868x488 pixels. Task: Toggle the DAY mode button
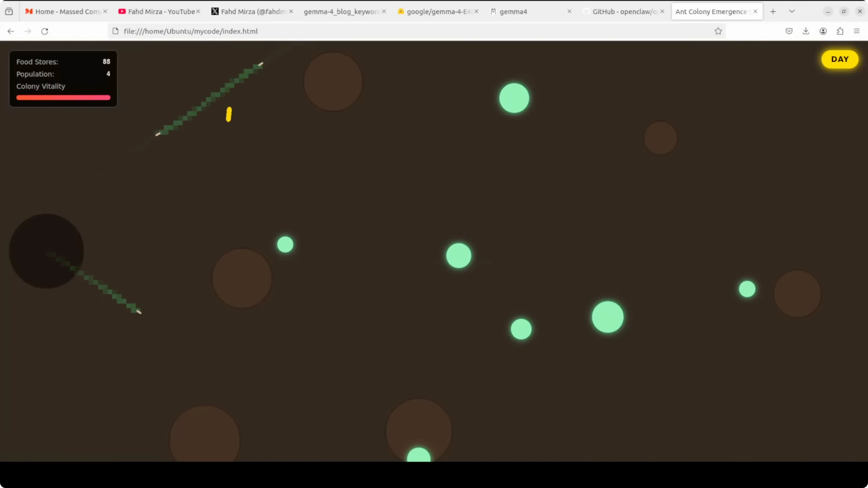coord(839,59)
